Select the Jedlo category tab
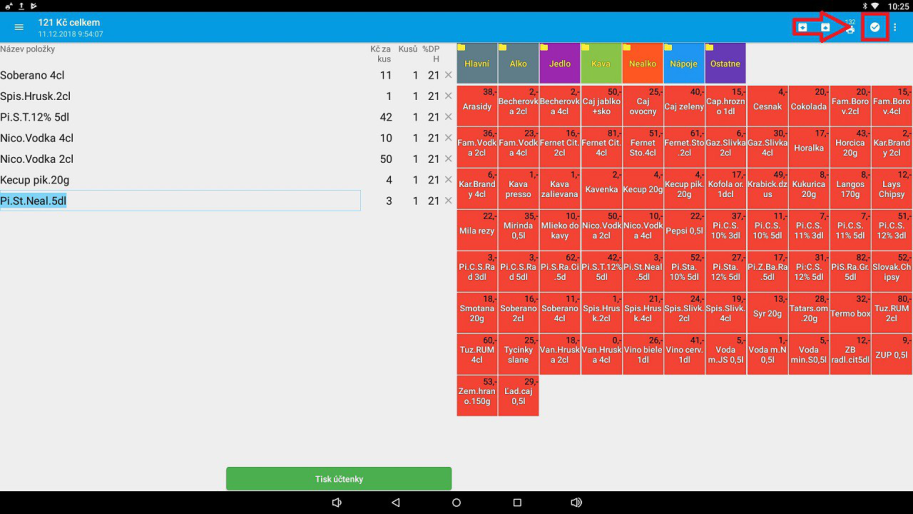Screen dimensions: 913x514 click(x=559, y=64)
